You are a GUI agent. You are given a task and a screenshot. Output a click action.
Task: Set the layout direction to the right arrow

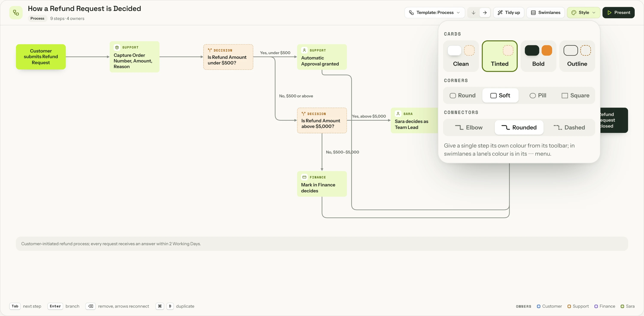485,12
